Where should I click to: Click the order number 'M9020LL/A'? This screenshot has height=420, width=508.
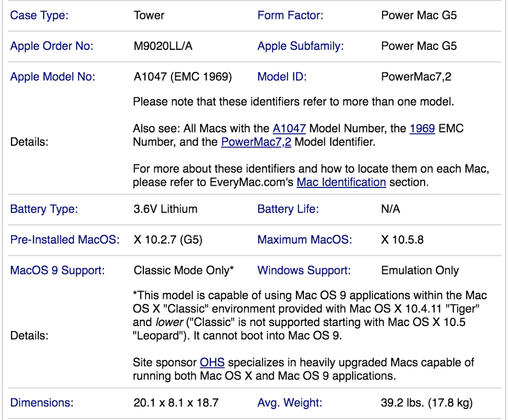click(x=163, y=46)
